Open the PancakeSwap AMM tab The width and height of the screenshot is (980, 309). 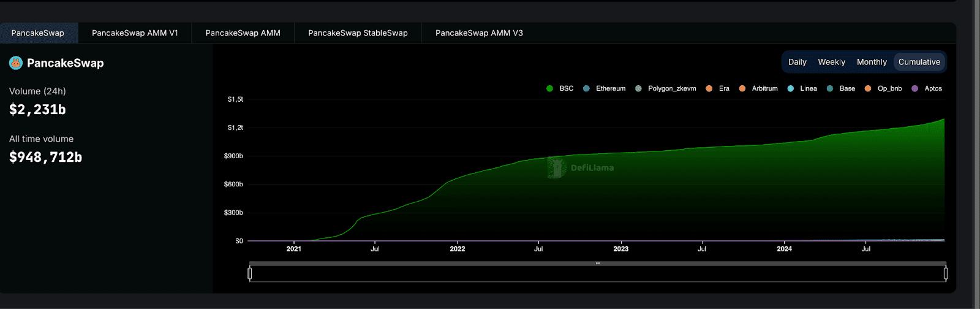coord(243,33)
